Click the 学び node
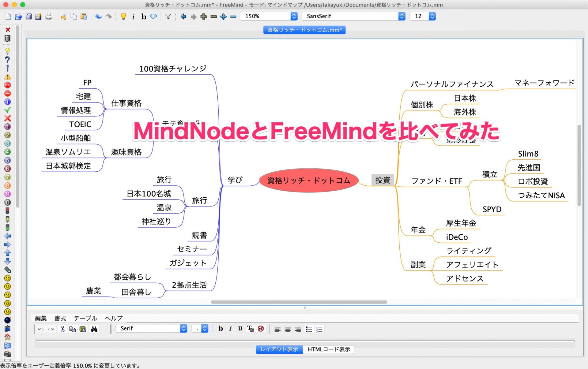This screenshot has width=588, height=369. (x=235, y=180)
